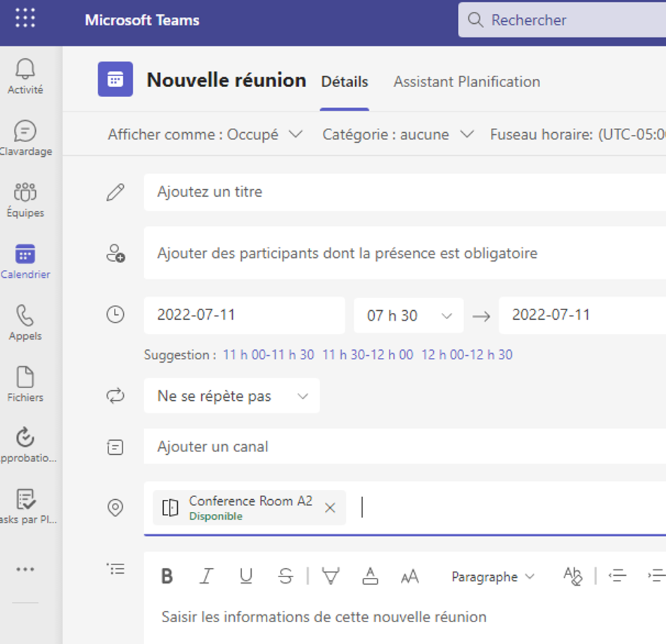666x644 pixels.
Task: Open the Fichiers section
Action: point(25,383)
